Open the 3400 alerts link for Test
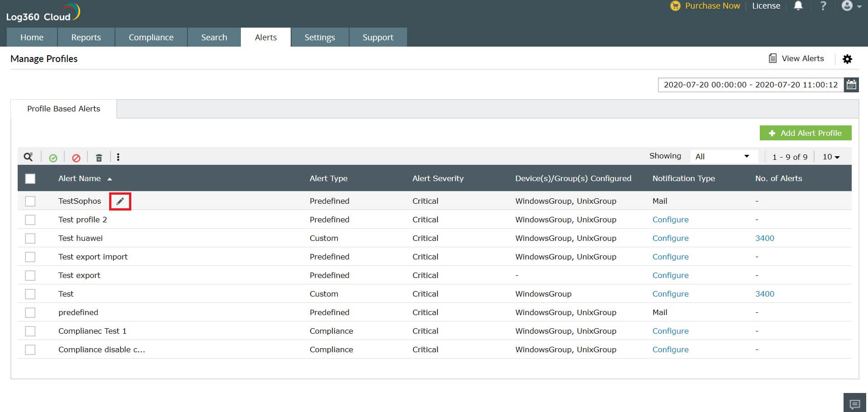 tap(765, 293)
